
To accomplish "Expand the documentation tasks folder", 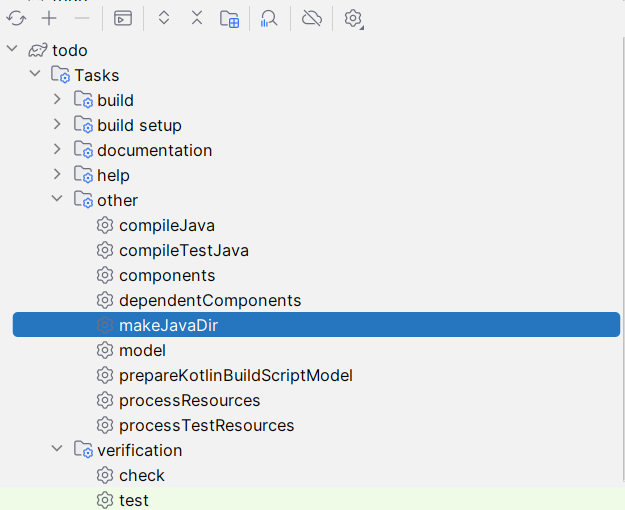I will (x=57, y=150).
